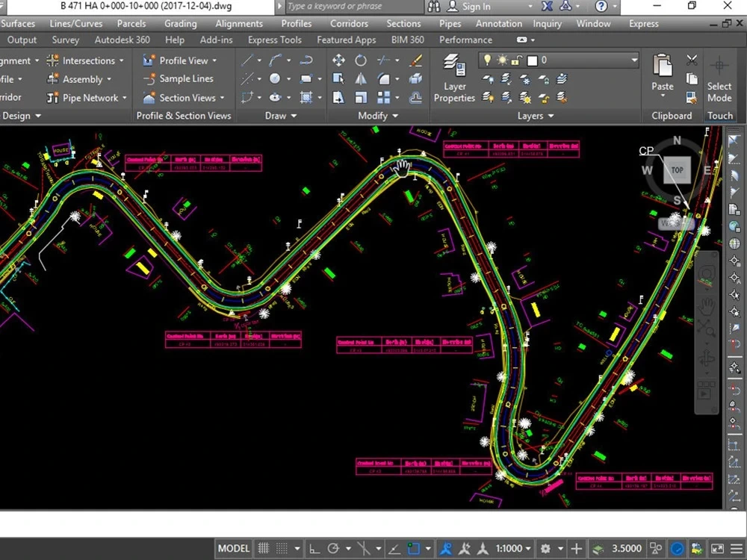Select the Circle draw tool
747x560 pixels.
pyautogui.click(x=275, y=78)
